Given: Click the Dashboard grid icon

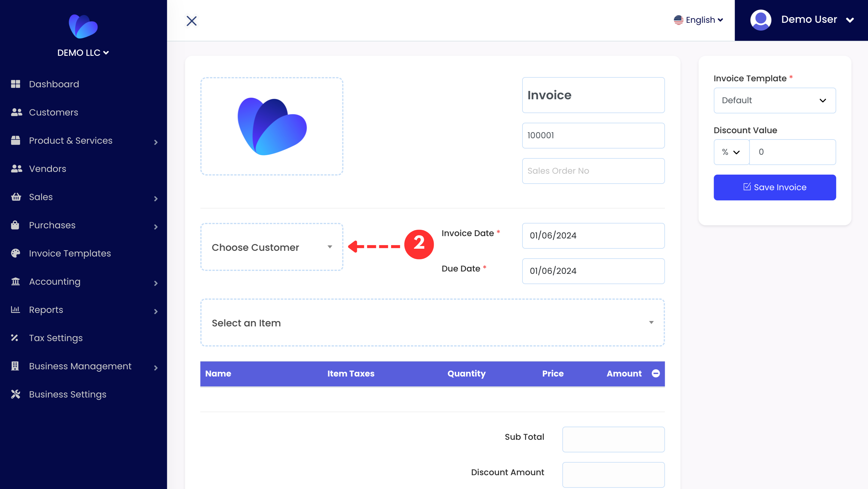Looking at the screenshot, I should 16,84.
